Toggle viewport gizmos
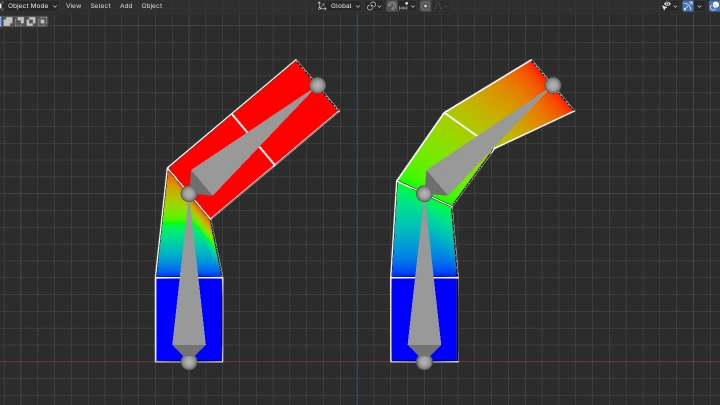 click(688, 6)
